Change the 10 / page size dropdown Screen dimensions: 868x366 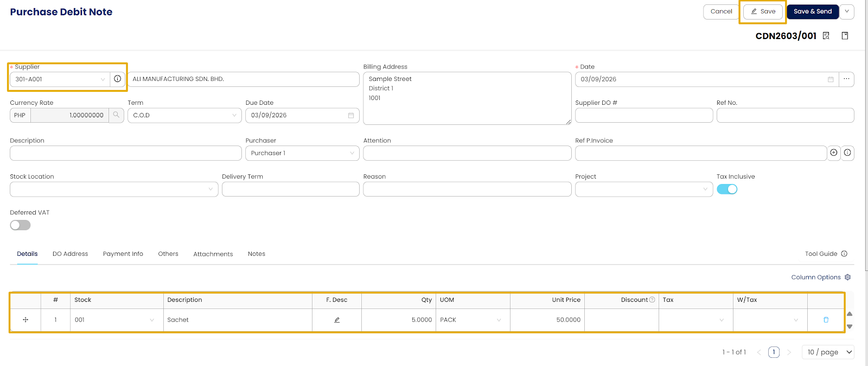(828, 352)
